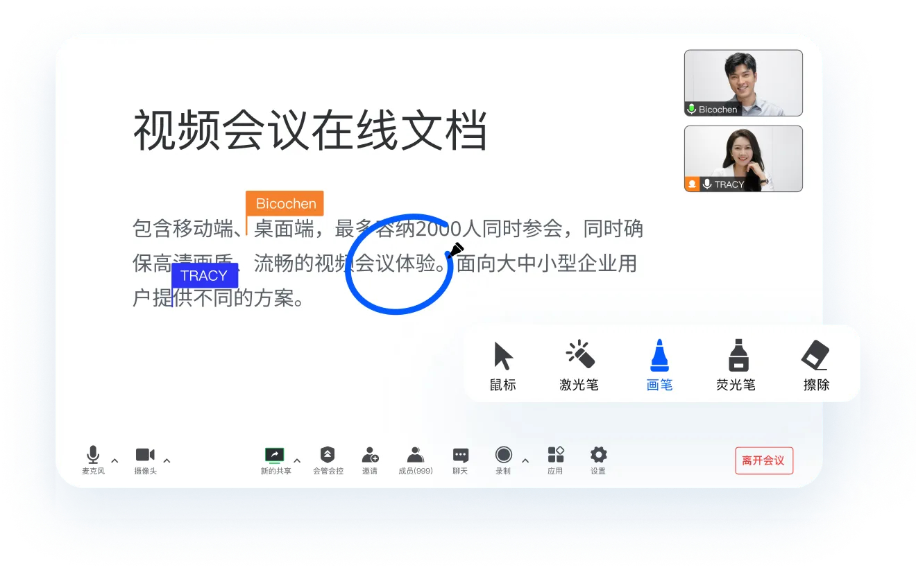Screen dimensions: 916x588
Task: Open the 设置 settings icon
Action: coord(597,456)
